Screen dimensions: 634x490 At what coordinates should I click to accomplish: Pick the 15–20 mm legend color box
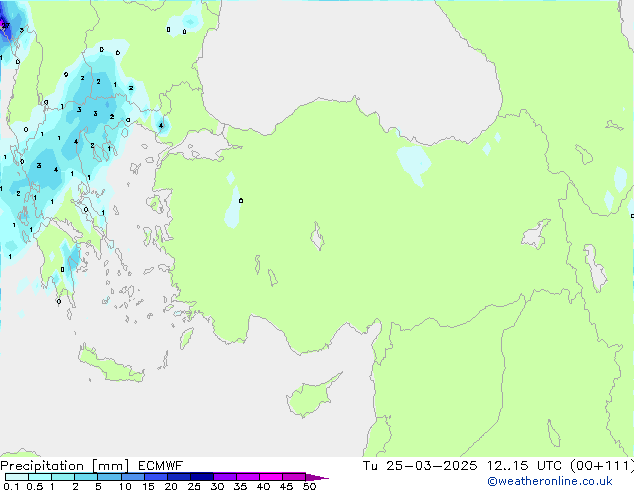pyautogui.click(x=155, y=477)
